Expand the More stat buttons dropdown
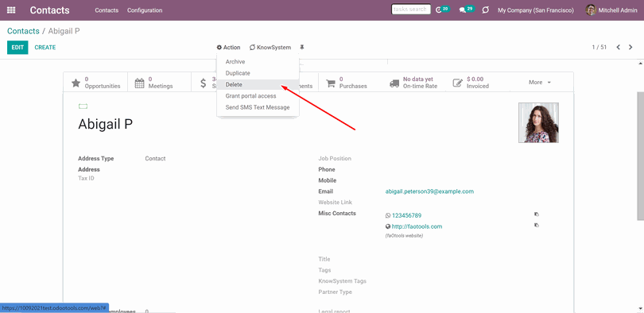 (x=540, y=83)
